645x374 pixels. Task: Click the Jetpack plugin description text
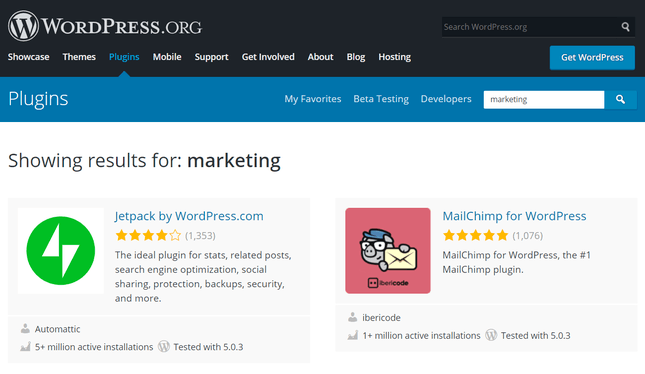[203, 276]
